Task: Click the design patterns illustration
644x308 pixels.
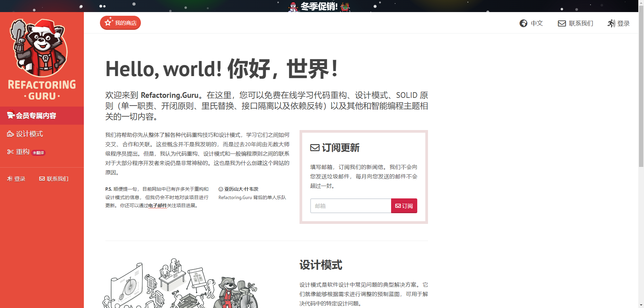Action: click(x=180, y=283)
